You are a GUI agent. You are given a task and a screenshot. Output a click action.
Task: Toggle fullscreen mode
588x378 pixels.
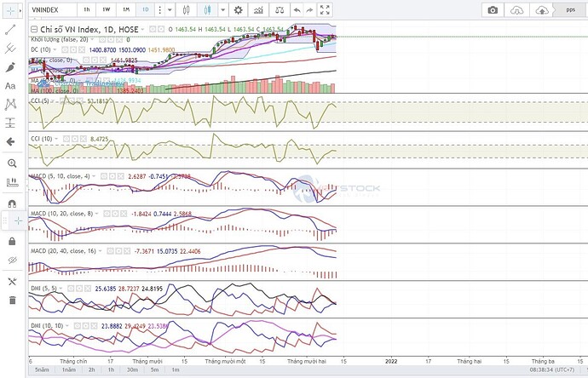tap(325, 10)
